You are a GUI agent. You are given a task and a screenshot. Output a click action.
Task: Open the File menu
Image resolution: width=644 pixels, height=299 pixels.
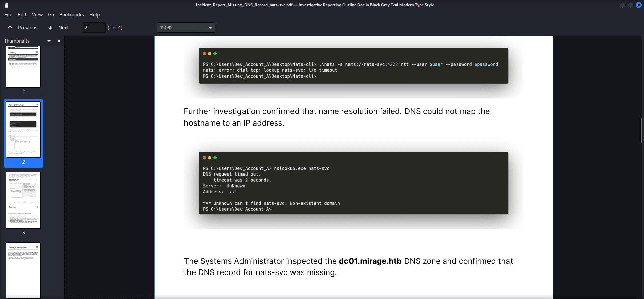[x=8, y=15]
